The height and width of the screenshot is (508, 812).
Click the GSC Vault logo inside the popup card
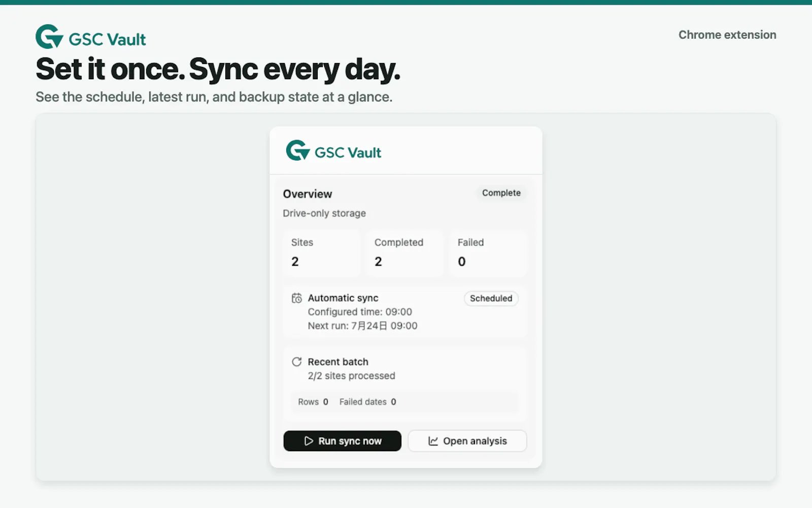click(333, 151)
